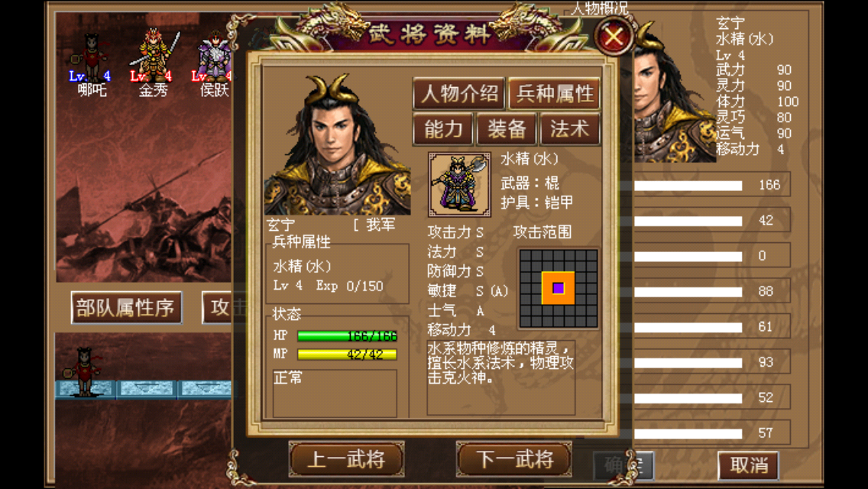Switch to the 兵种属性 tab
This screenshot has width=868, height=489.
554,93
